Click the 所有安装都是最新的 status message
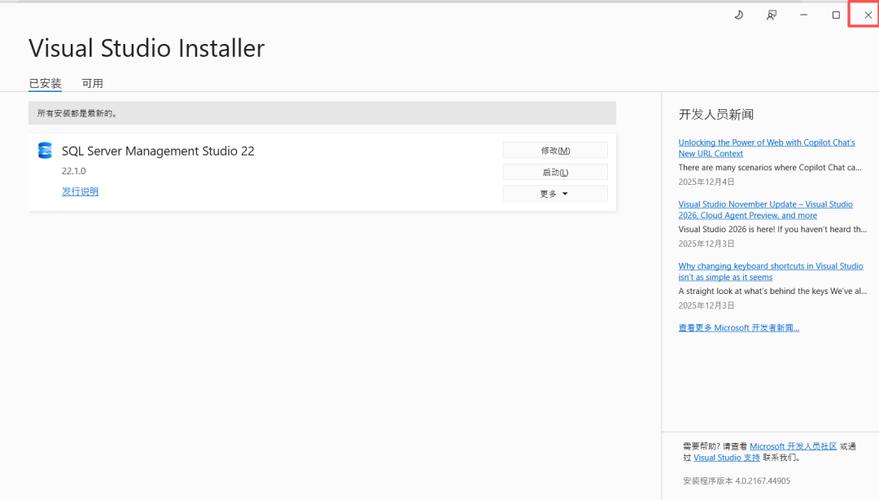The width and height of the screenshot is (879, 500). 77,113
